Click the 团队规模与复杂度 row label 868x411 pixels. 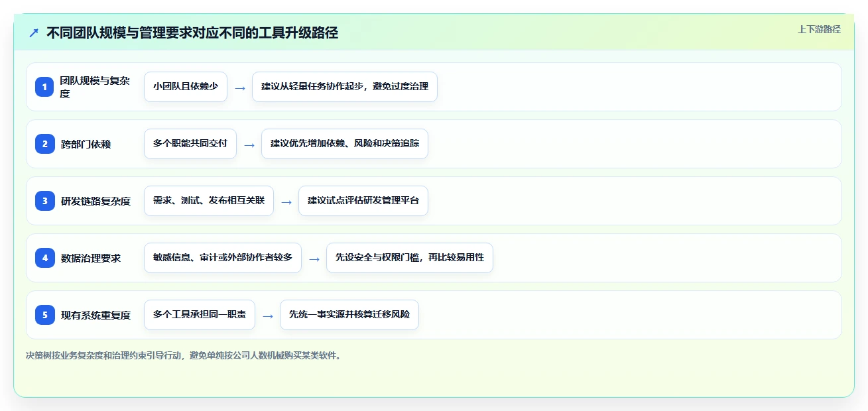click(x=95, y=87)
